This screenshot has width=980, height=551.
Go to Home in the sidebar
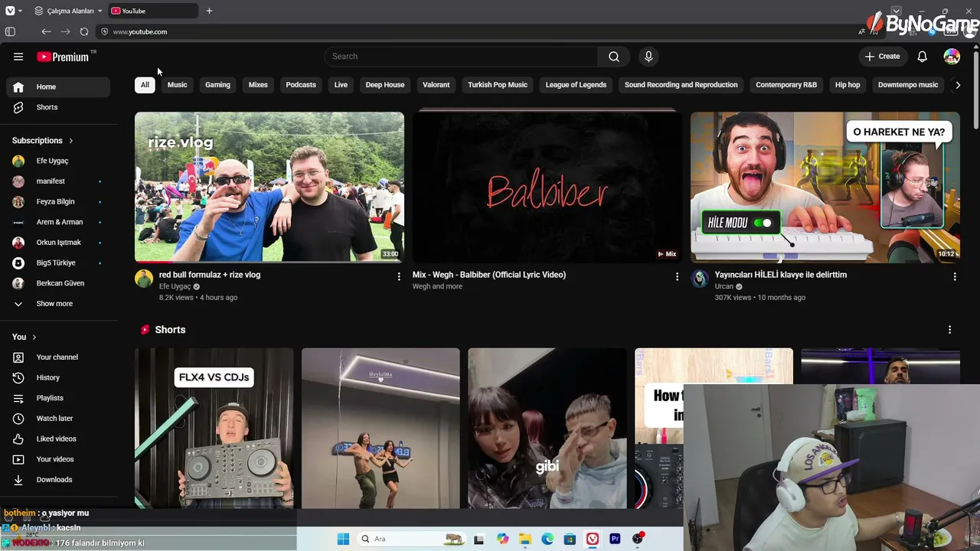[x=58, y=87]
